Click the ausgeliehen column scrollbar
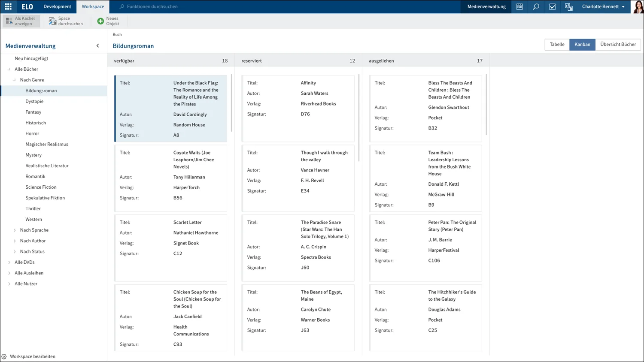This screenshot has width=644, height=362. click(486, 105)
